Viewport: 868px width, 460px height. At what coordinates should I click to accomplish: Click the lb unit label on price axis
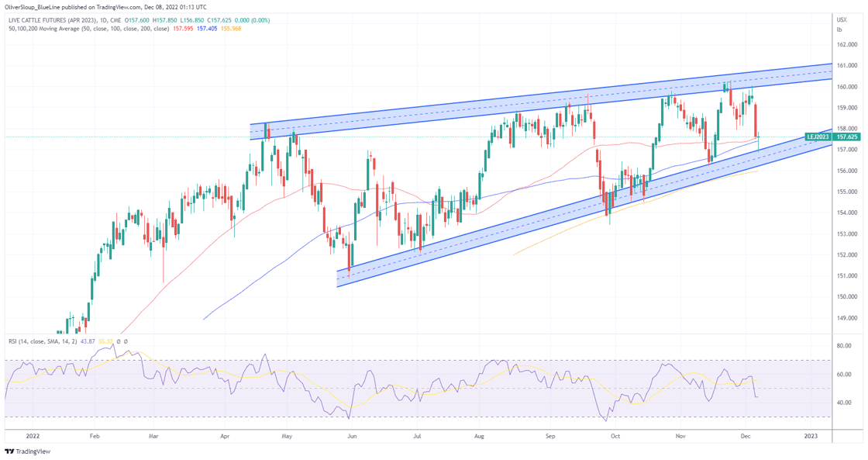[x=839, y=29]
